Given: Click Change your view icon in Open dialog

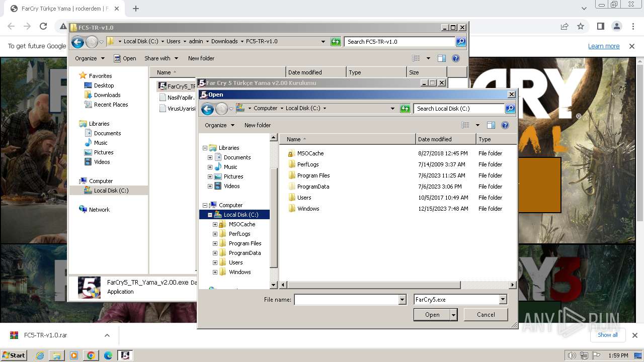Looking at the screenshot, I should coord(465,125).
